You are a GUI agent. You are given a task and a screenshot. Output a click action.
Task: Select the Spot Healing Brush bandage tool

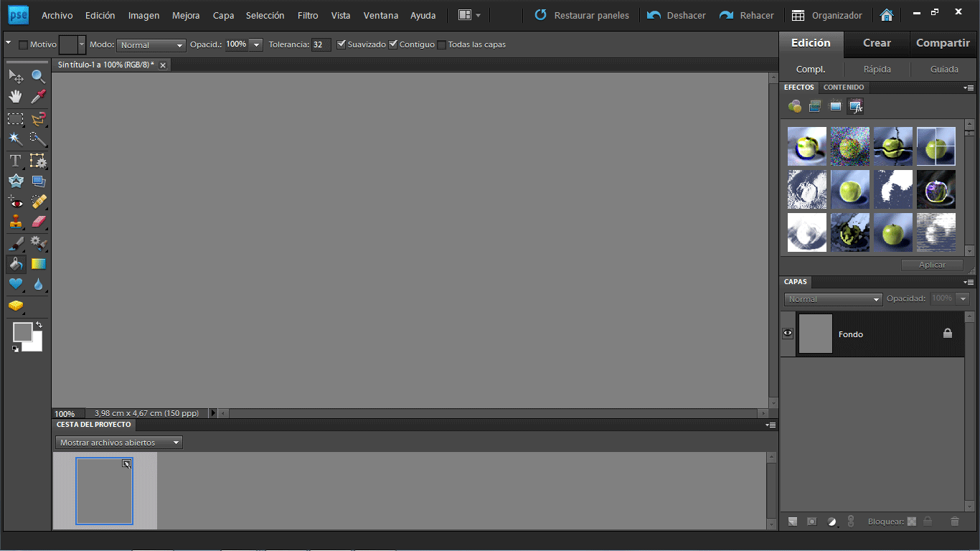pyautogui.click(x=39, y=202)
